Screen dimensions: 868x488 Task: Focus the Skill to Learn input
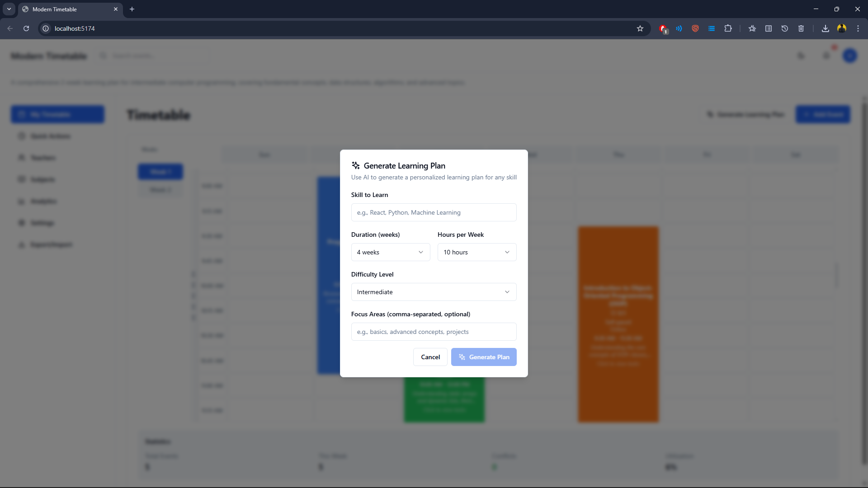434,212
